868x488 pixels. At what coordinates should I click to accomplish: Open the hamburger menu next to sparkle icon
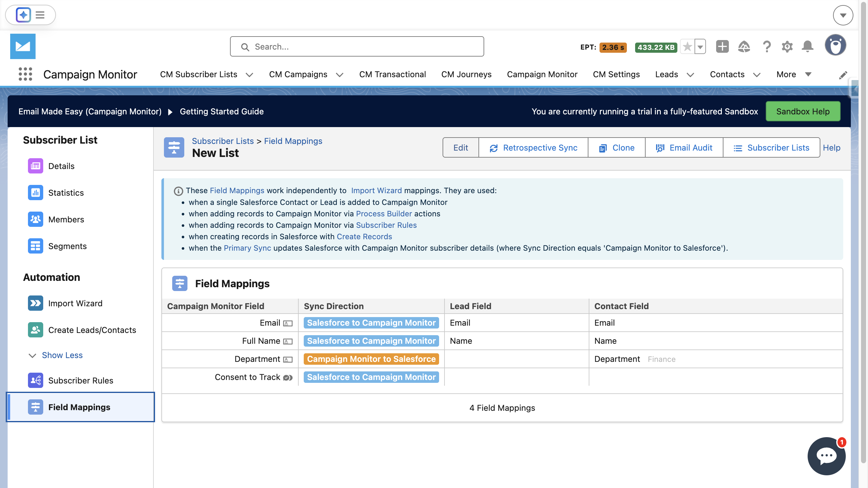[40, 15]
